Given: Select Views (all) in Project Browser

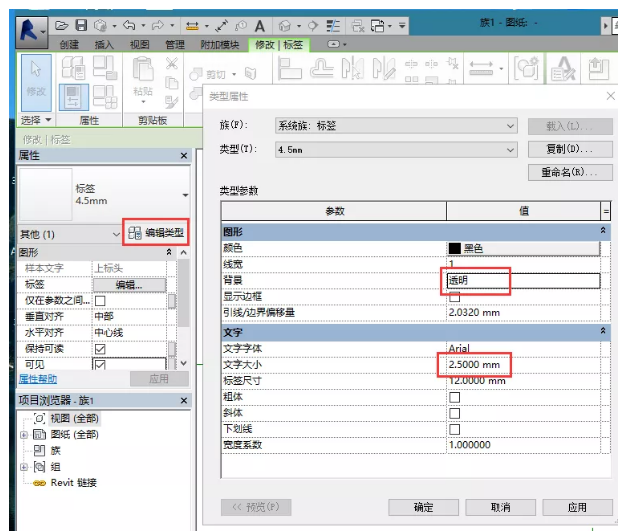Looking at the screenshot, I should tap(74, 418).
